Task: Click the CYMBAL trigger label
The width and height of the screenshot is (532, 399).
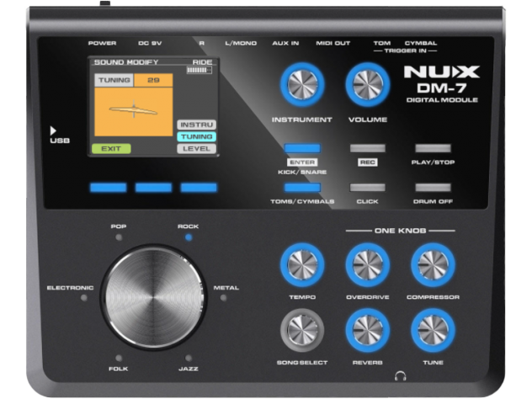Action: click(421, 43)
